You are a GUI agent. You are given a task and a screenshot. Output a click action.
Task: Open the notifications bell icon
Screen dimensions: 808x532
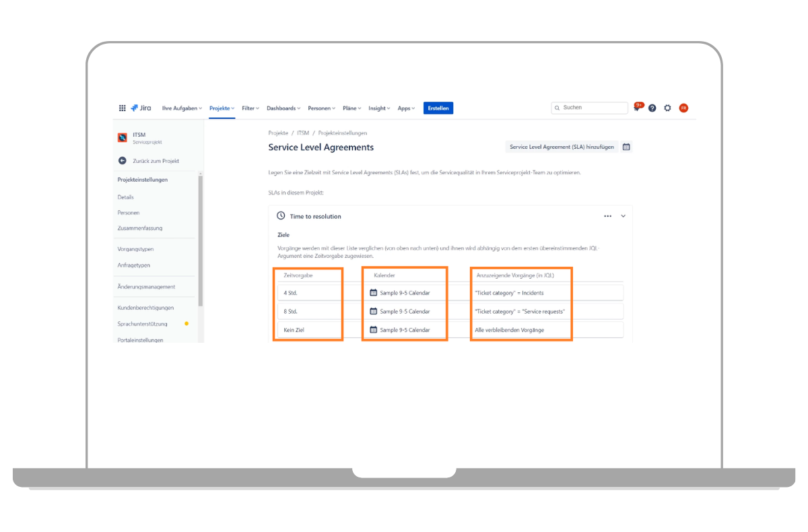637,108
